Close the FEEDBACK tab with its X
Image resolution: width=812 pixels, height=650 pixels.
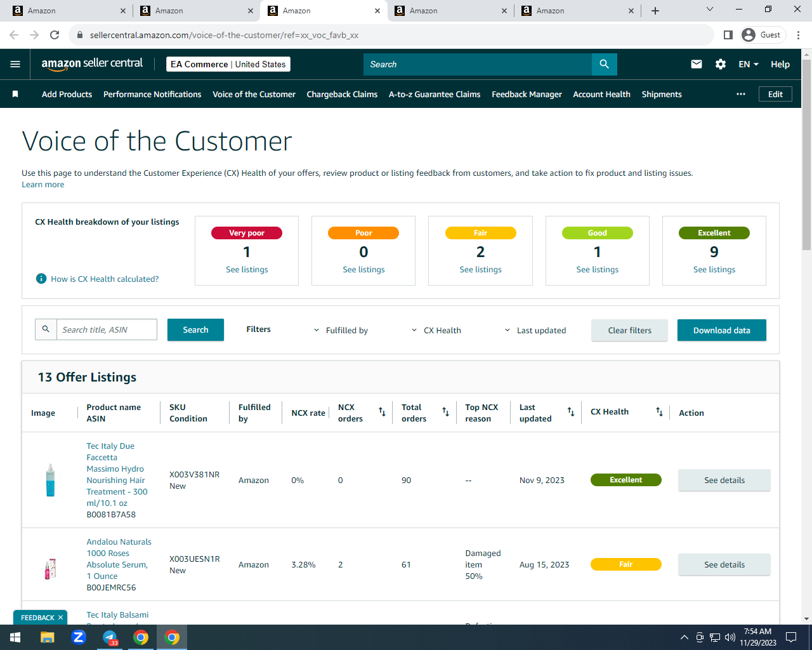point(60,618)
